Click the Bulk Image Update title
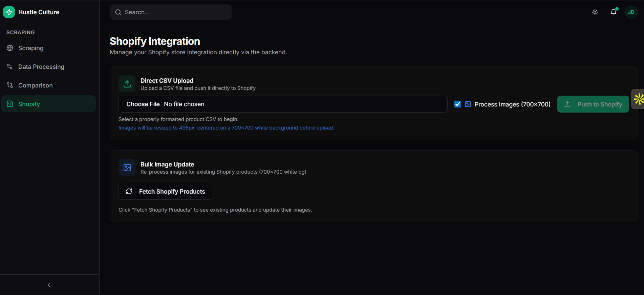The height and width of the screenshot is (295, 644). point(167,164)
